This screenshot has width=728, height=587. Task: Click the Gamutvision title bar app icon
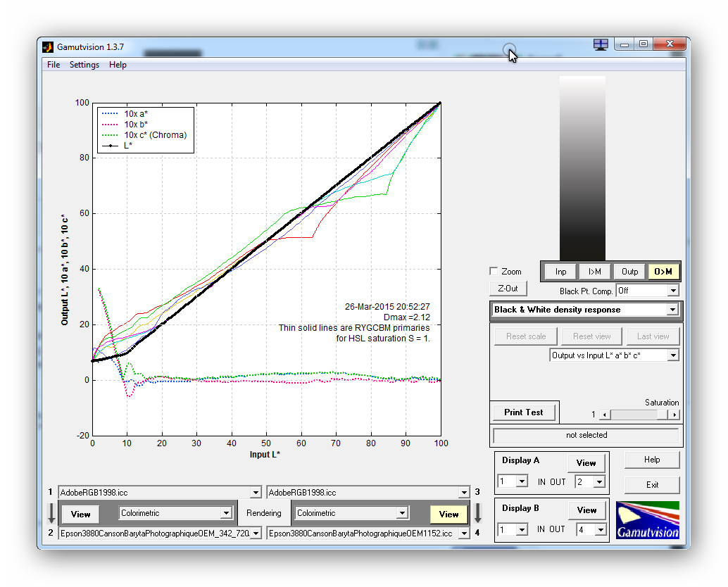point(48,47)
